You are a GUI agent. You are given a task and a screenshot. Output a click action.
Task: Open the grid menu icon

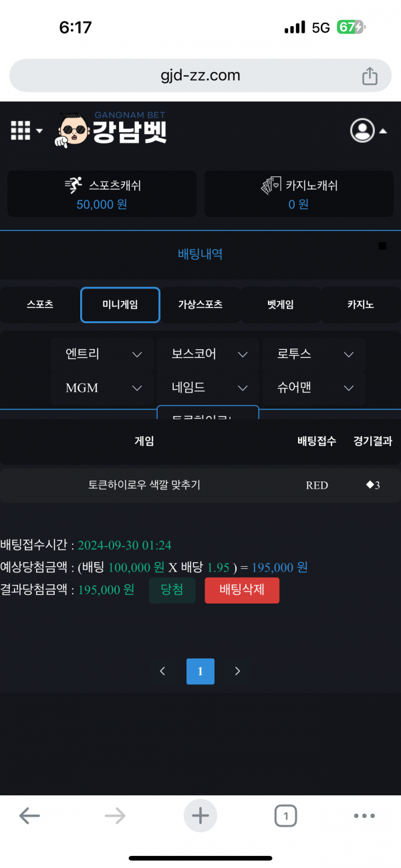click(21, 131)
